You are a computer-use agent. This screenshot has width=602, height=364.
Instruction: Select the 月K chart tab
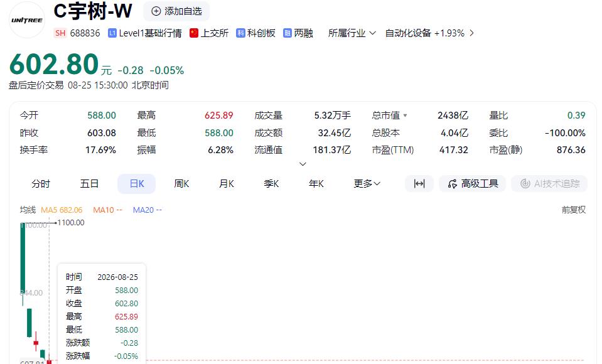coord(227,183)
